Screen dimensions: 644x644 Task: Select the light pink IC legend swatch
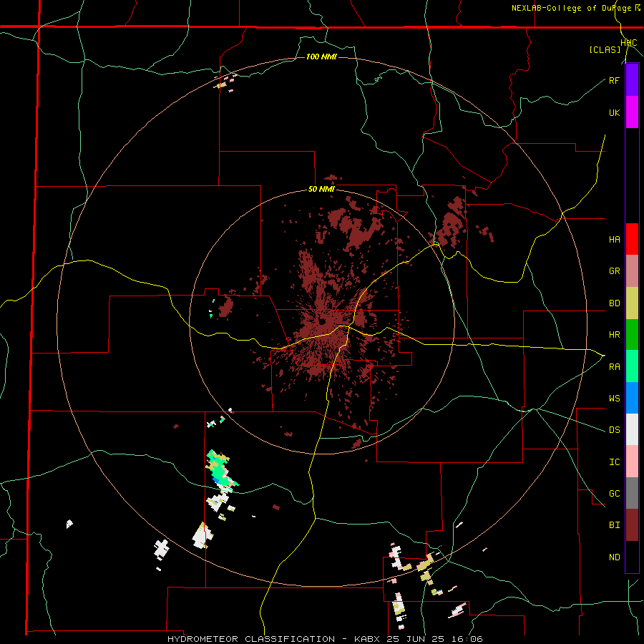pos(632,462)
